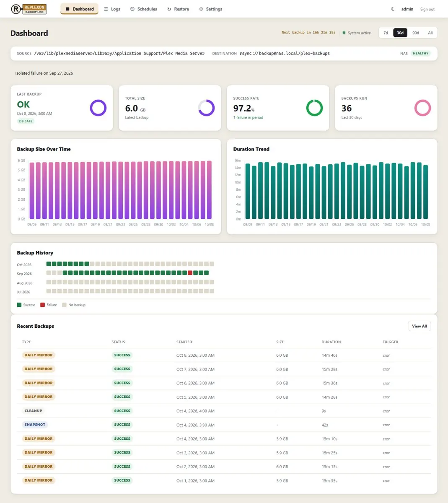Click the purple ring on Last Backup card

[x=98, y=108]
